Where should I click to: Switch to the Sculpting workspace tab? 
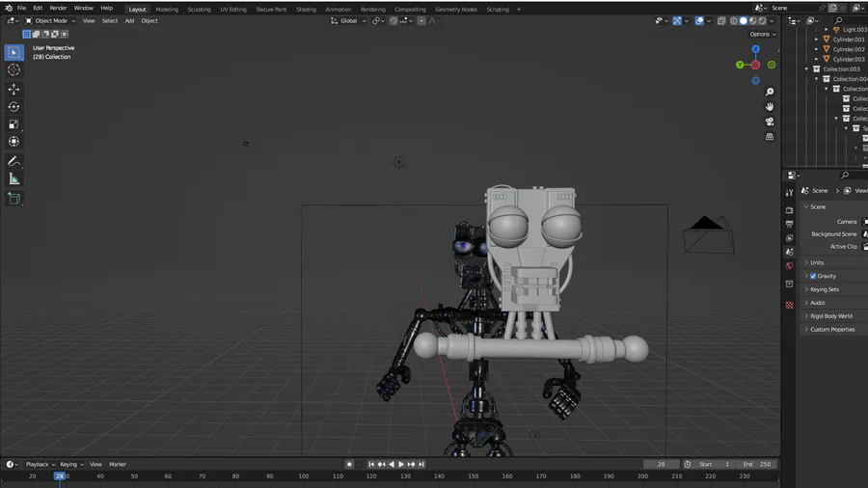199,10
